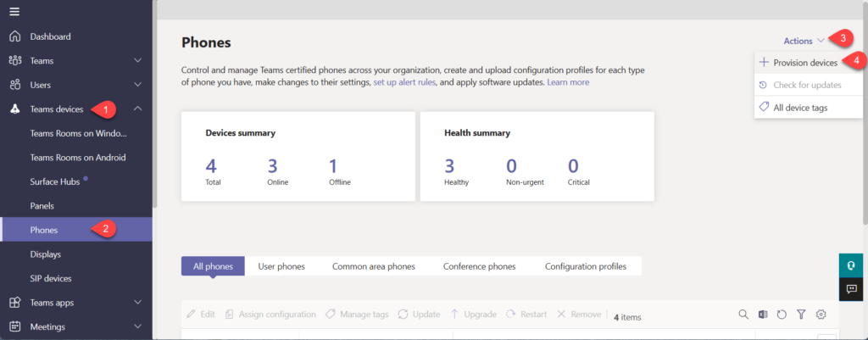Expand the Teams apps section chevron

point(138,303)
